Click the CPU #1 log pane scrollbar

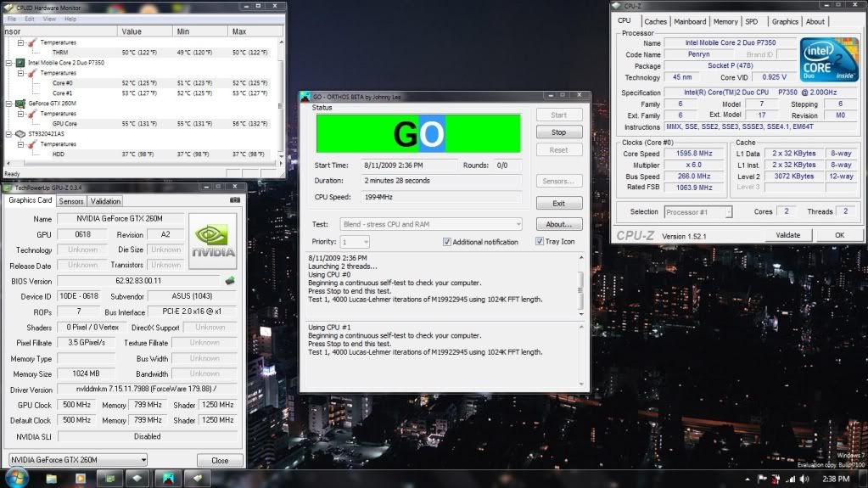click(580, 355)
